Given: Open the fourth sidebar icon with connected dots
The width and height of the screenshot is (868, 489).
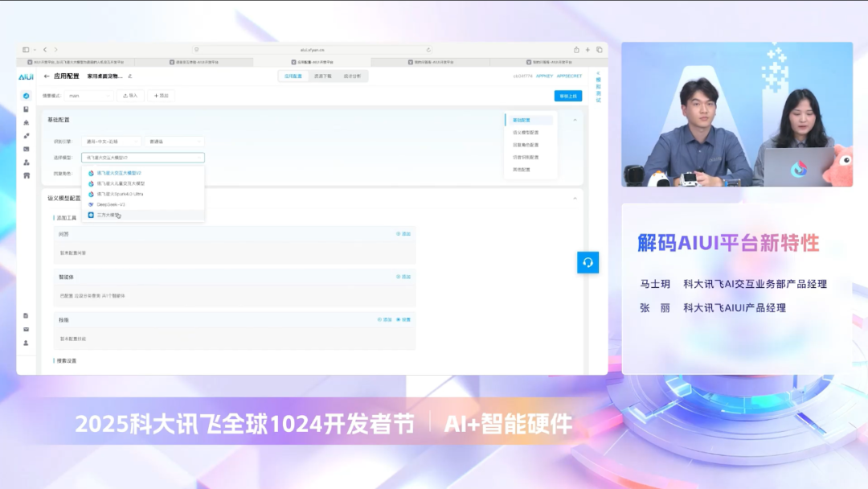Looking at the screenshot, I should 26,136.
